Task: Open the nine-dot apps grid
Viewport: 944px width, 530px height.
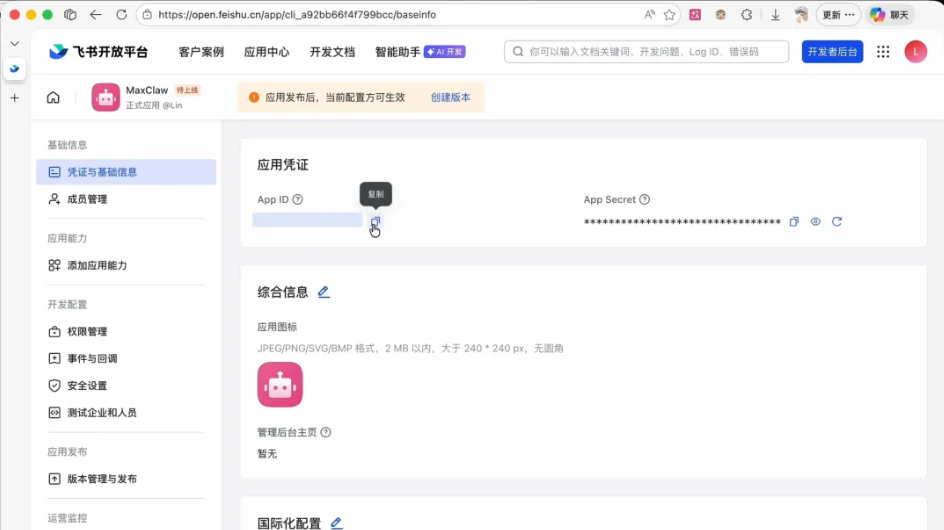Action: (x=883, y=52)
